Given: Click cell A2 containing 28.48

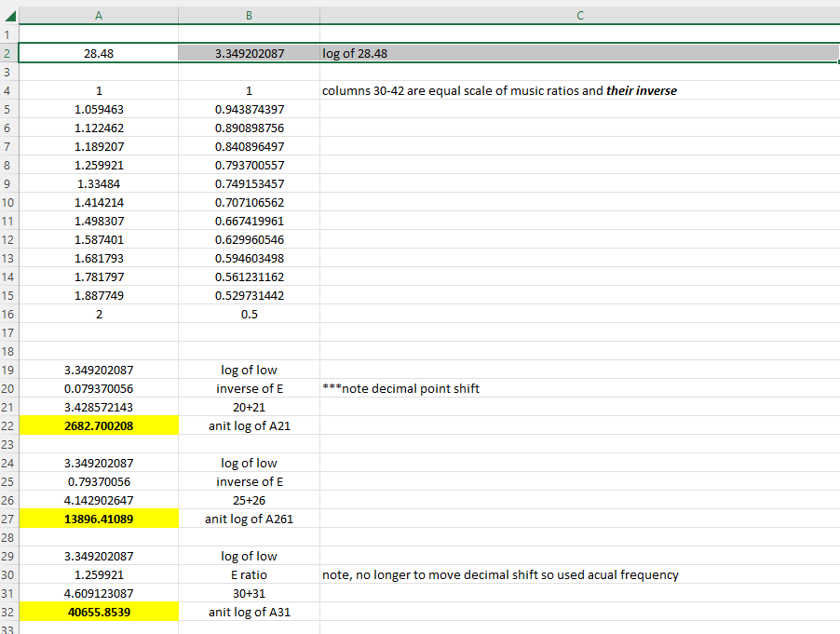Looking at the screenshot, I should [99, 53].
